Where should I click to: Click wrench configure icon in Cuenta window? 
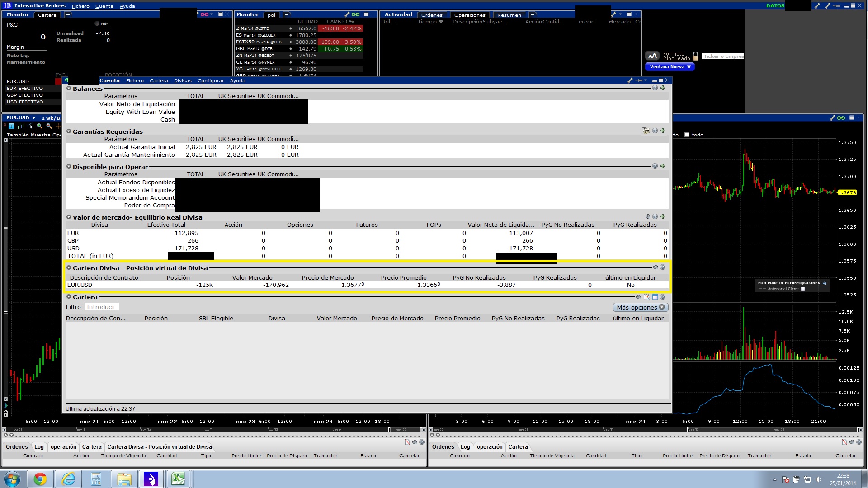pos(630,80)
